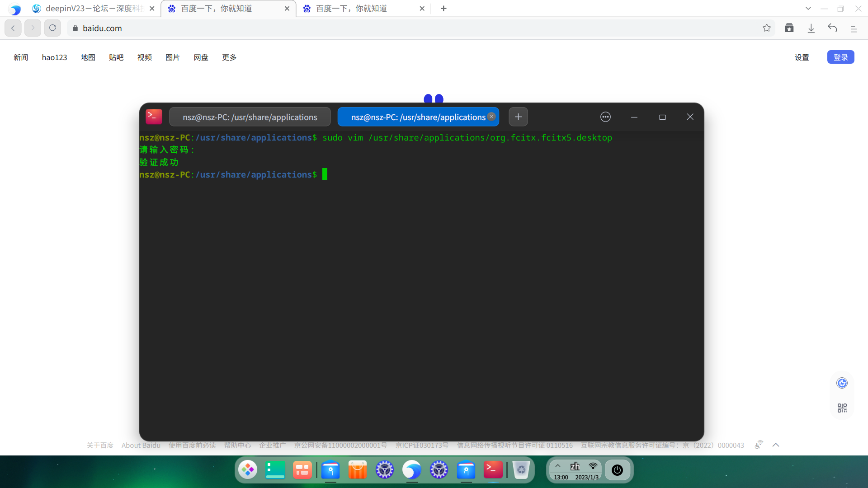Open the App Store in dock

[357, 470]
